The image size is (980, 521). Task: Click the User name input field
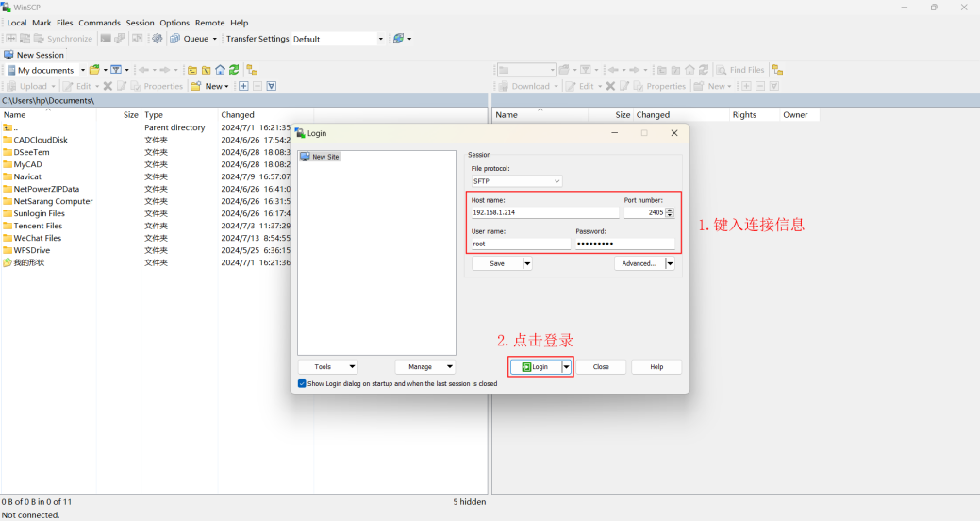(x=521, y=244)
